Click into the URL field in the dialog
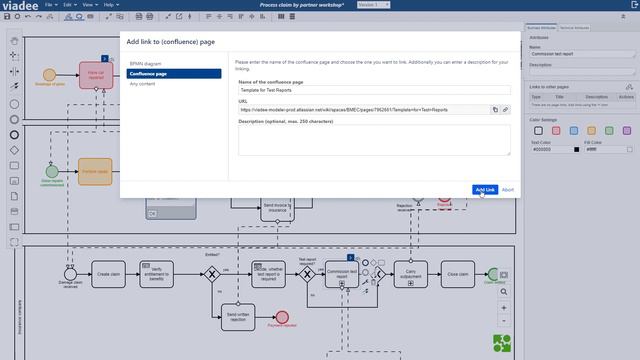The image size is (640, 360). tap(364, 110)
